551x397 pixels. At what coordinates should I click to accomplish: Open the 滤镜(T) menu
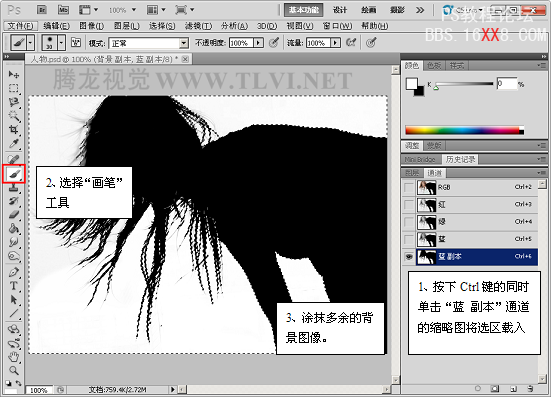(198, 26)
